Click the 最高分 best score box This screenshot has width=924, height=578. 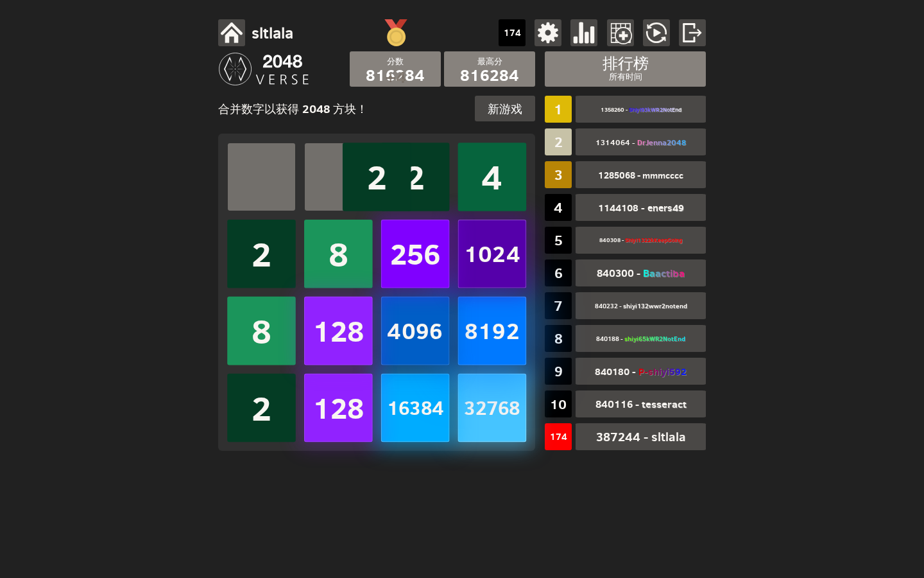pos(490,69)
